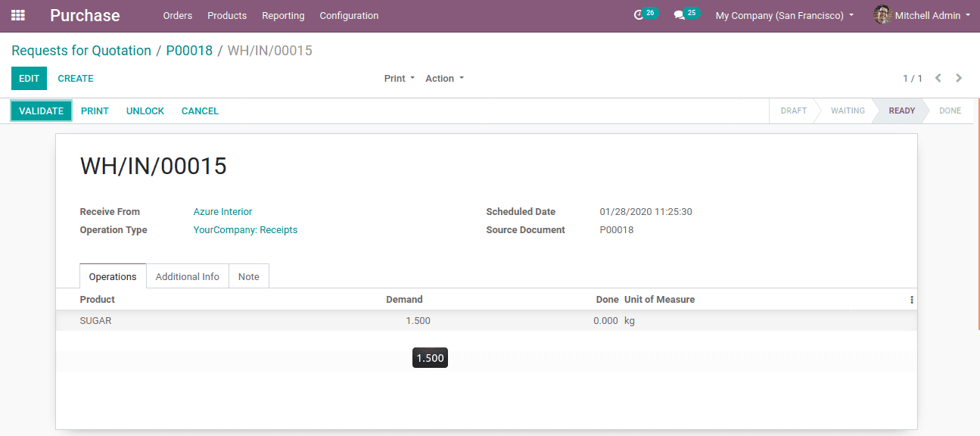The image size is (980, 436).
Task: Click the Purchase app title
Action: (85, 15)
